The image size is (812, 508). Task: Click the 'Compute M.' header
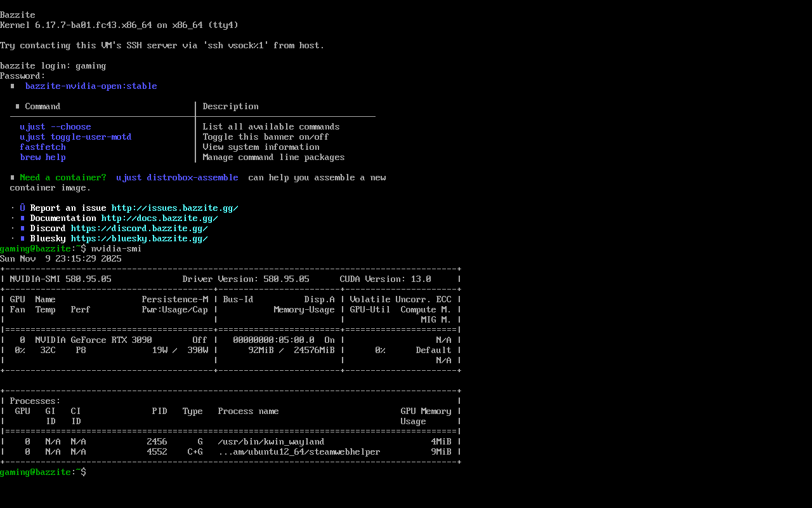click(426, 309)
